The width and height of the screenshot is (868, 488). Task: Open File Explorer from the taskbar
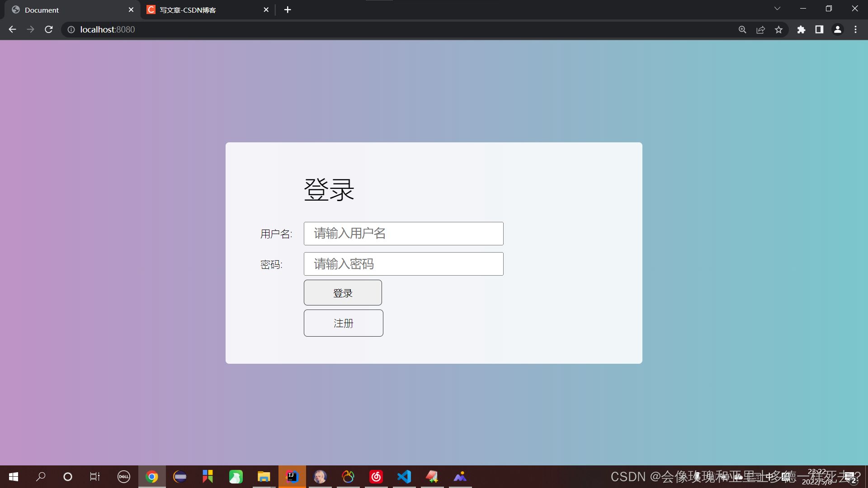tap(264, 477)
